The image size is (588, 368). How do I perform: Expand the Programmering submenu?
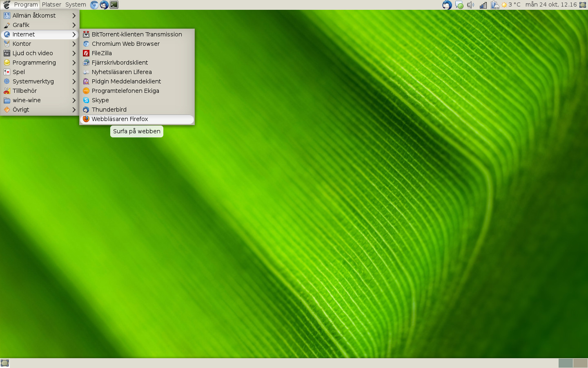point(40,63)
